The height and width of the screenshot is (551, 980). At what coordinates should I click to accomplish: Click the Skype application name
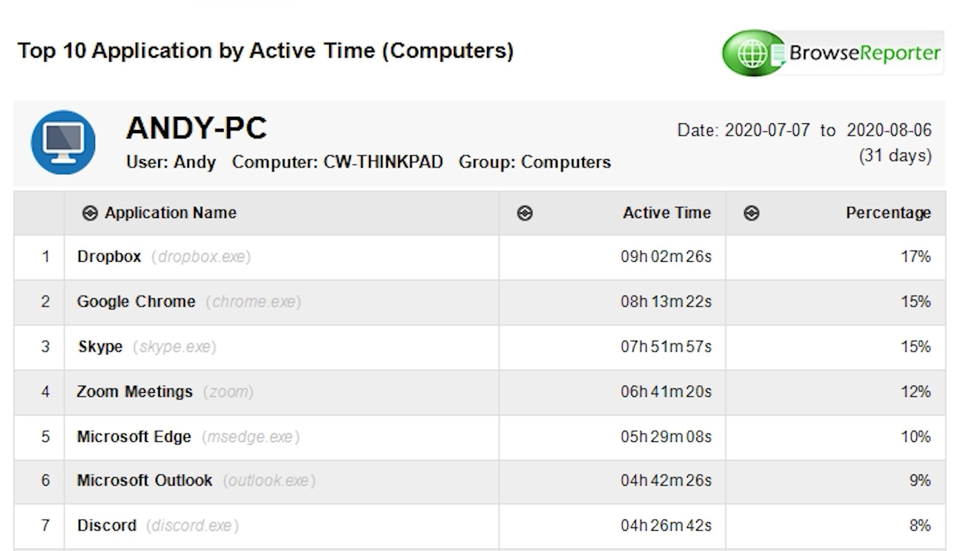(100, 346)
